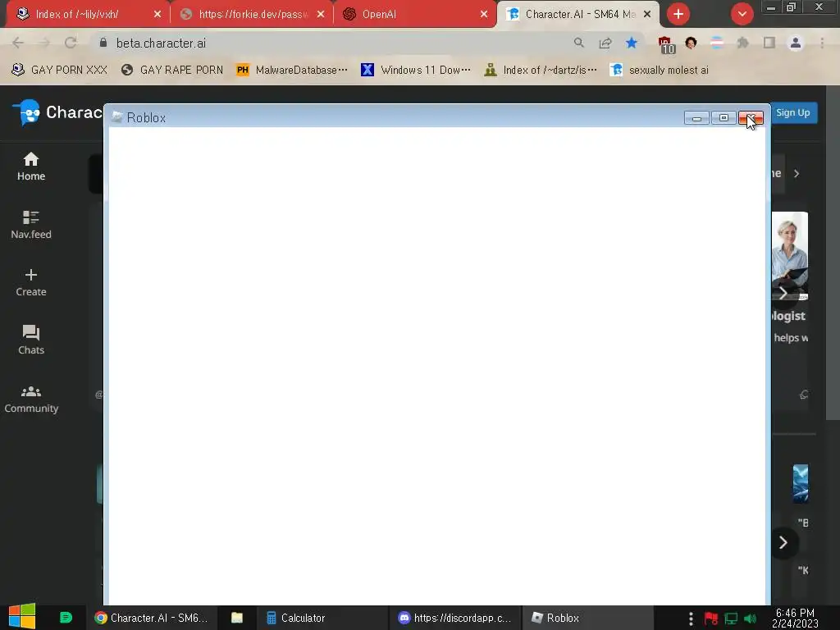Toggle the bookmark star for this page
This screenshot has width=840, height=630.
(x=632, y=43)
